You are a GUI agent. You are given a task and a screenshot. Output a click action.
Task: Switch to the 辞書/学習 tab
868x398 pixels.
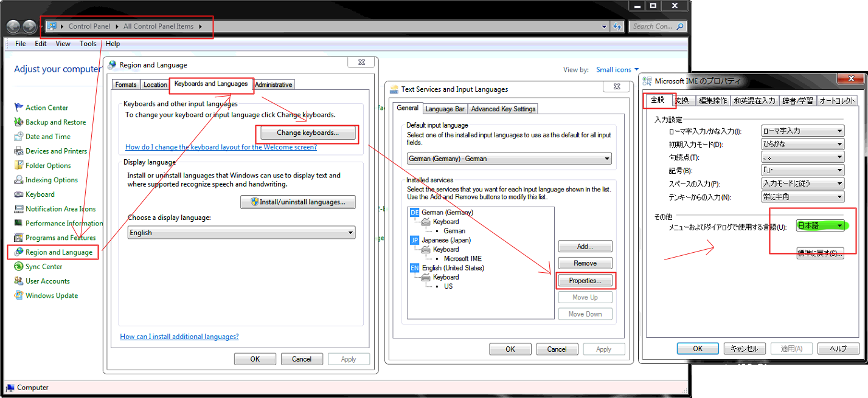click(797, 101)
